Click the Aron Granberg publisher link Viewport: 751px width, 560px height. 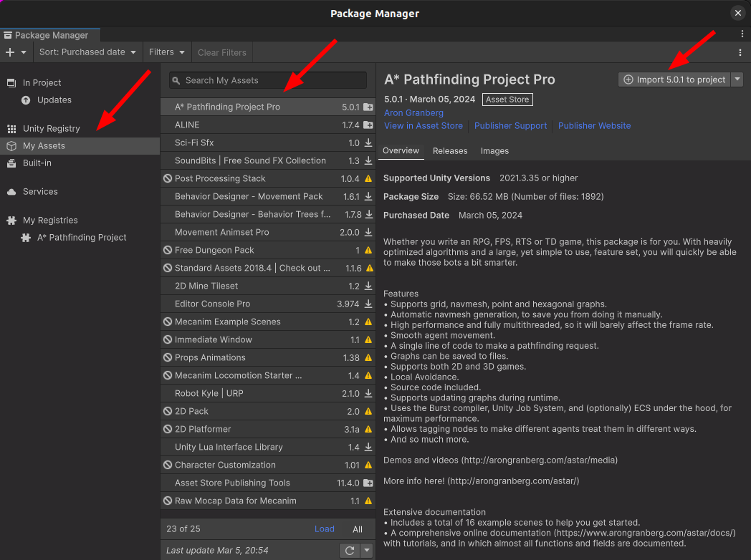pyautogui.click(x=413, y=113)
